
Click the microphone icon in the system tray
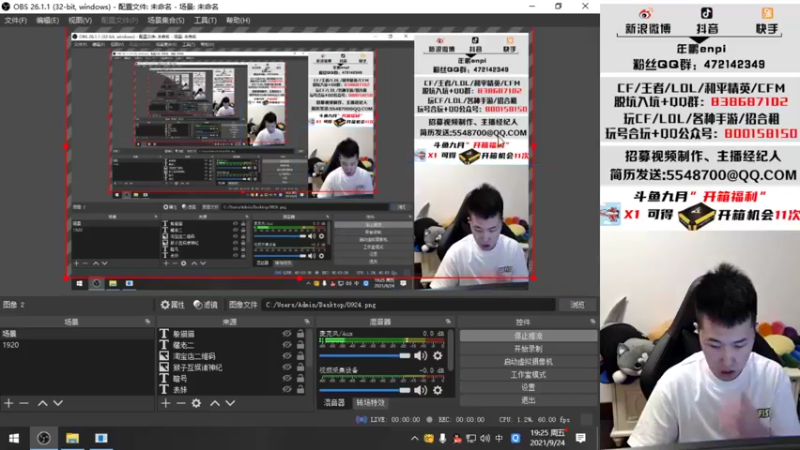click(443, 438)
